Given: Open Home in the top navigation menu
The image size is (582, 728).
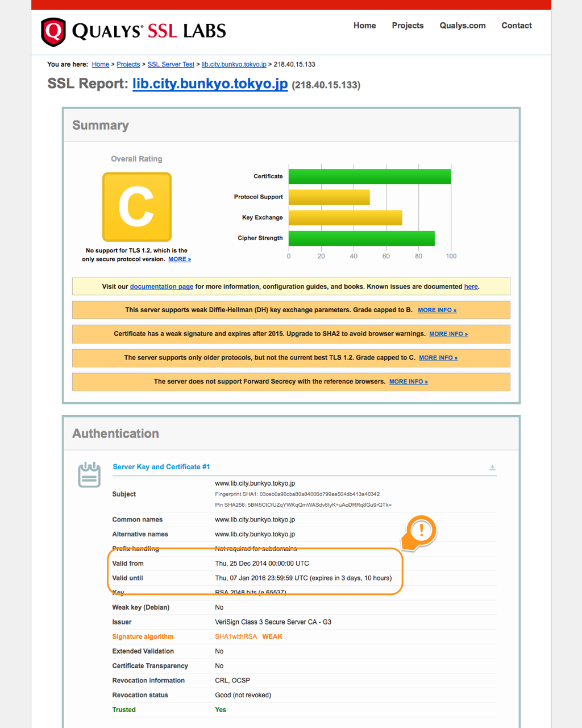Looking at the screenshot, I should (365, 26).
